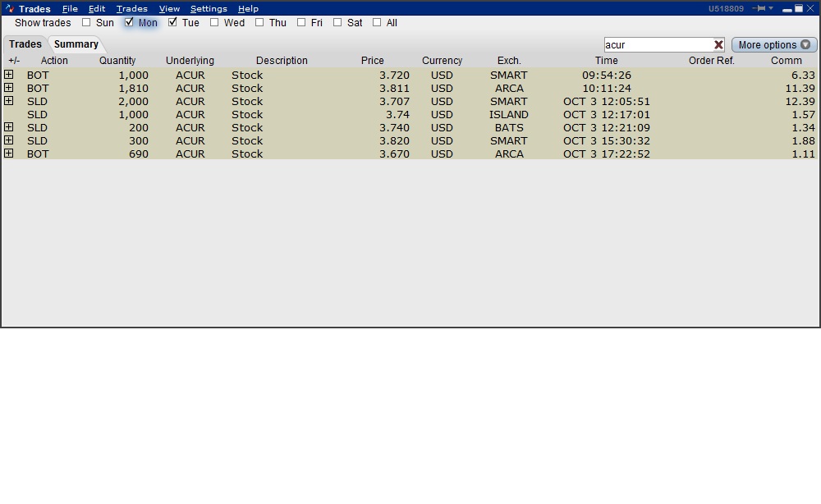The image size is (821, 504).
Task: Click the +/- column header
Action: pos(14,61)
